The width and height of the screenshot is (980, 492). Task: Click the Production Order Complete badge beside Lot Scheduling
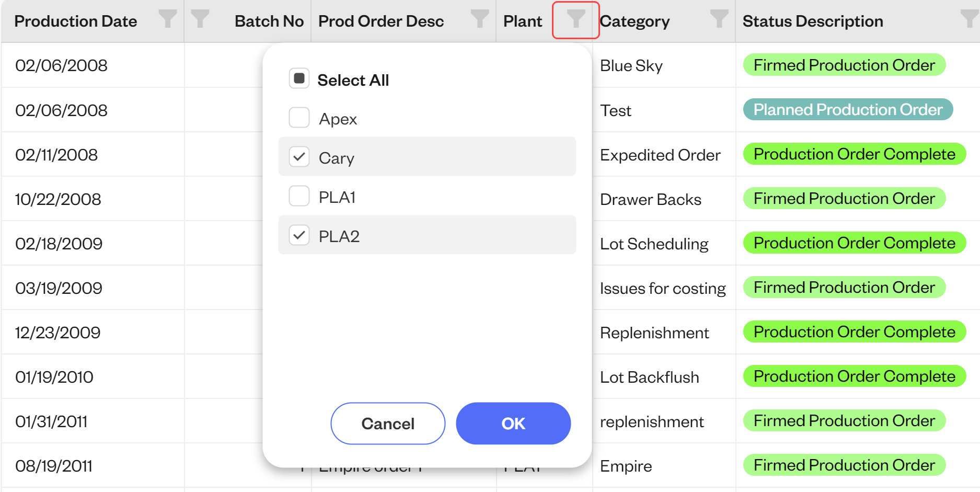(x=854, y=243)
